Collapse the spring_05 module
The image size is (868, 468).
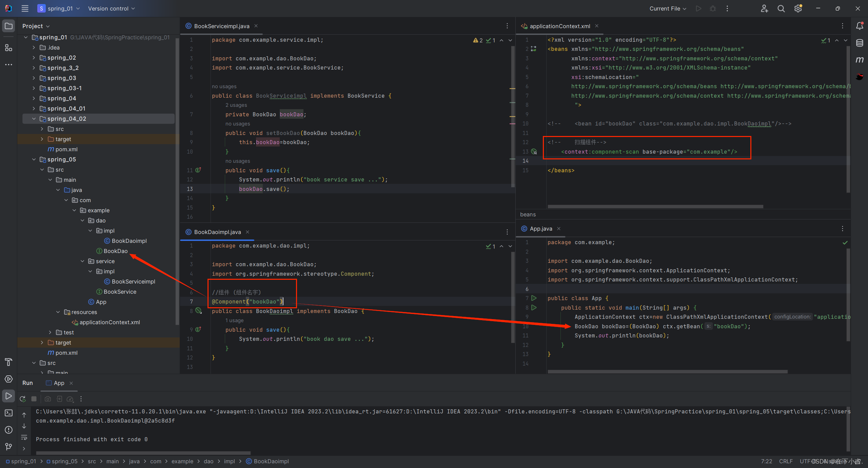click(34, 159)
